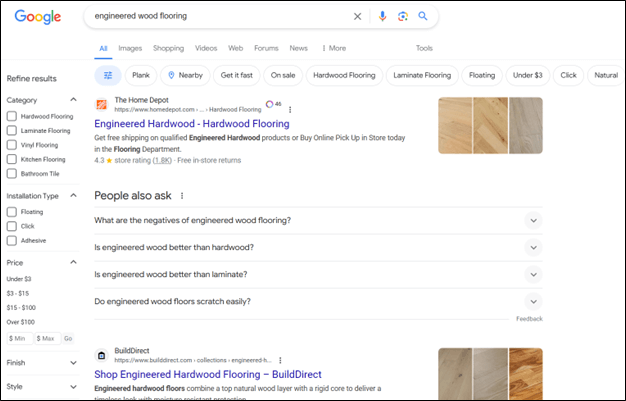Screen dimensions: 626x401
Task: Click the (1.8K) store rating link
Action: (162, 161)
